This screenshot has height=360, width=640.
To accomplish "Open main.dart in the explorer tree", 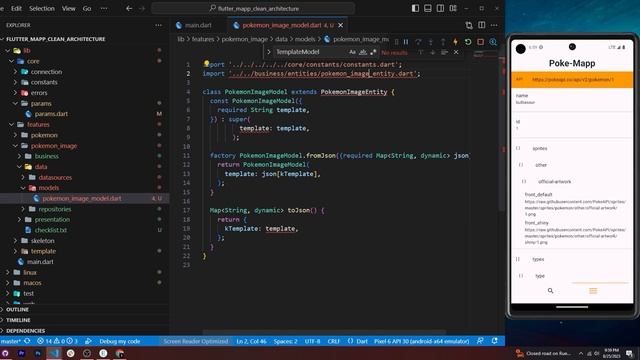I will pyautogui.click(x=40, y=262).
